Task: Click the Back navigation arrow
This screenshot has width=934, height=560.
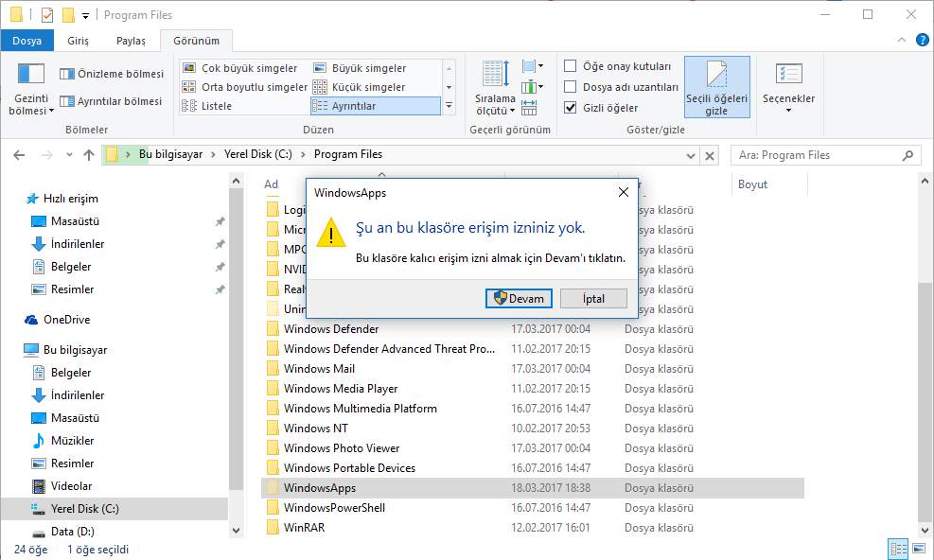Action: (x=19, y=155)
